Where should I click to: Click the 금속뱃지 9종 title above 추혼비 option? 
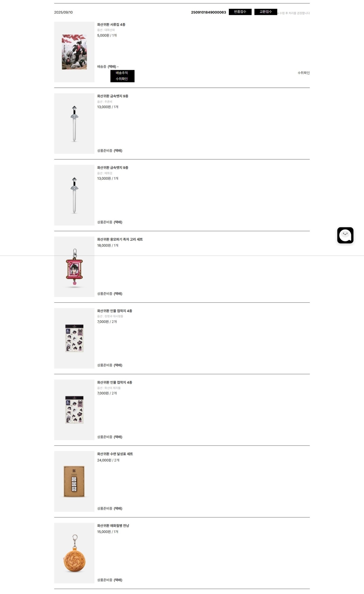coord(112,96)
